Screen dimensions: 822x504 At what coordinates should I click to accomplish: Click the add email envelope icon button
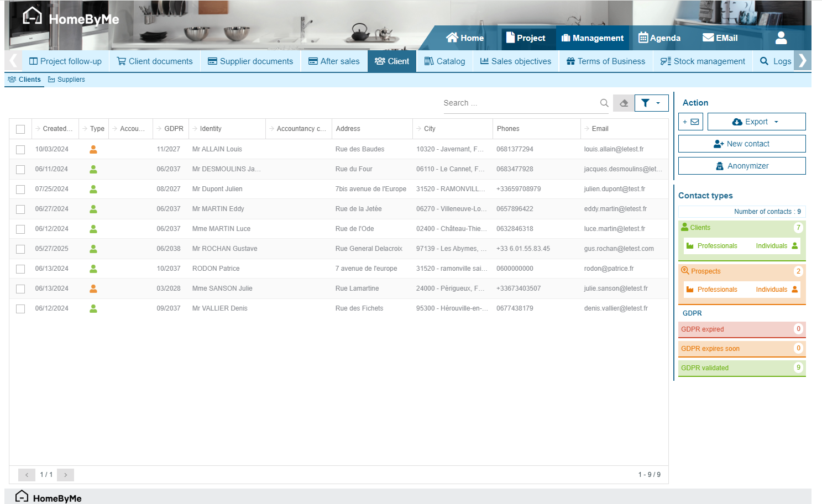(x=690, y=122)
